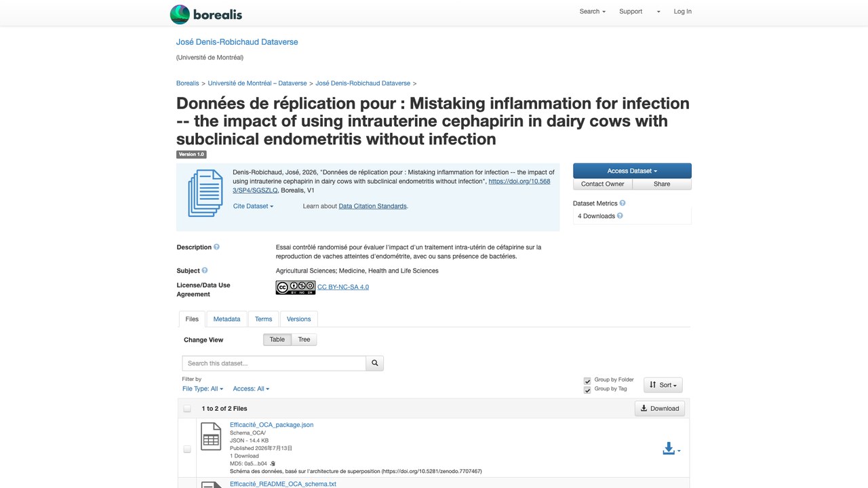Open help tooltip beside 4 Downloads
The image size is (868, 488).
[620, 216]
